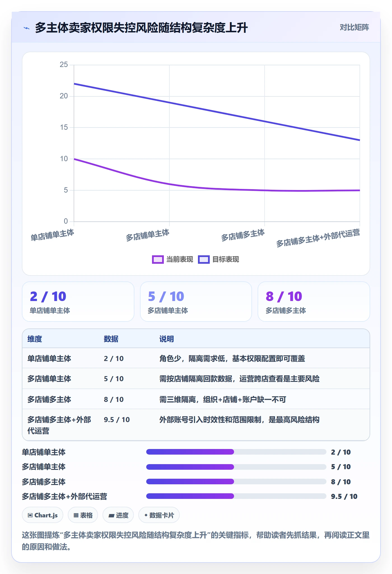392x574 pixels.
Task: Click the 9.5 / 10 value beside the last progress bar
Action: pos(344,496)
